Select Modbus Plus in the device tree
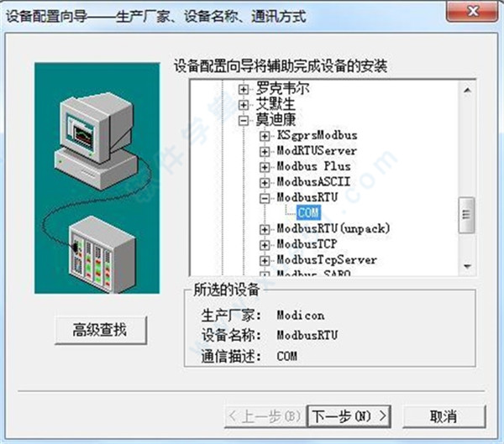The width and height of the screenshot is (504, 444). (313, 166)
